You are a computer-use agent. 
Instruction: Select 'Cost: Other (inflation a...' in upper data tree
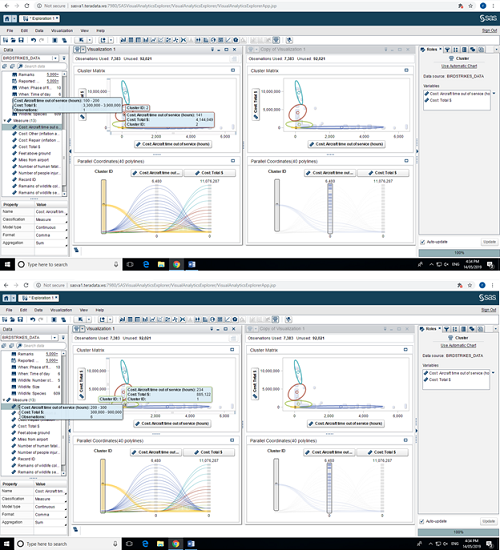39,134
